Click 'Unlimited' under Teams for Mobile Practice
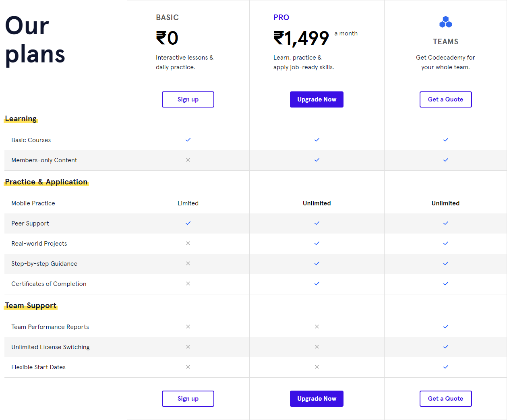This screenshot has width=507, height=420. point(445,203)
